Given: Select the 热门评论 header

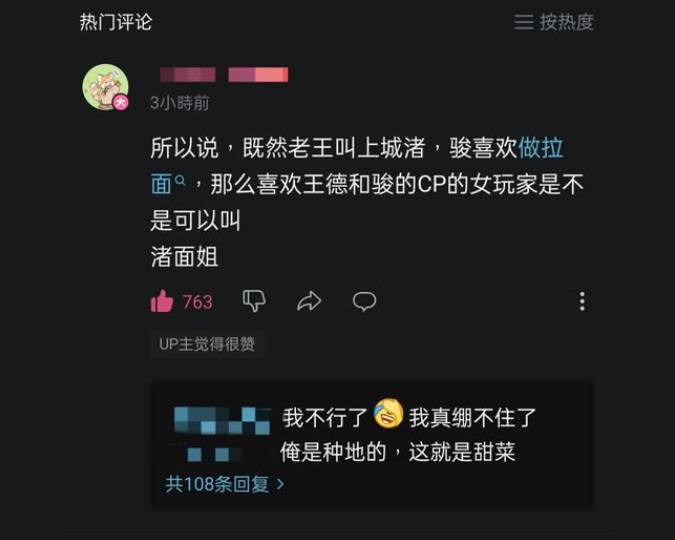Looking at the screenshot, I should pyautogui.click(x=116, y=22).
